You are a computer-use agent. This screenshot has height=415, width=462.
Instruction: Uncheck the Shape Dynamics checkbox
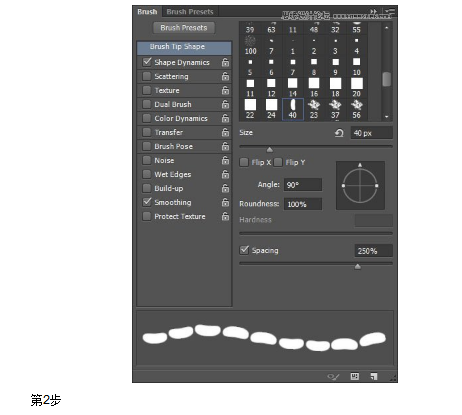147,62
